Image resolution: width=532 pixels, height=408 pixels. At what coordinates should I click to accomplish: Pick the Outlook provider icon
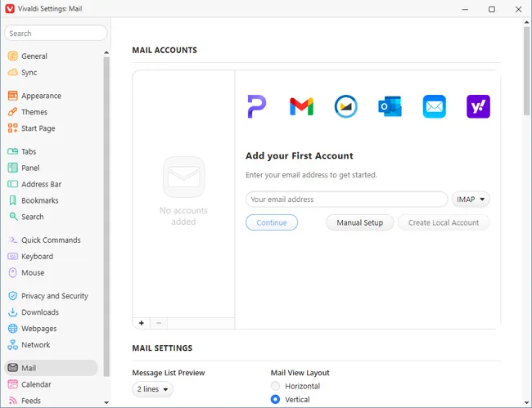[390, 106]
